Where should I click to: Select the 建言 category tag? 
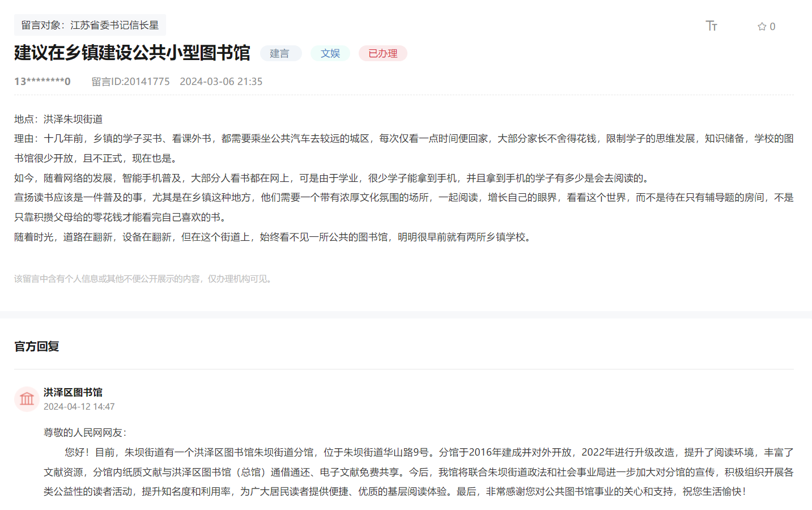pyautogui.click(x=281, y=53)
